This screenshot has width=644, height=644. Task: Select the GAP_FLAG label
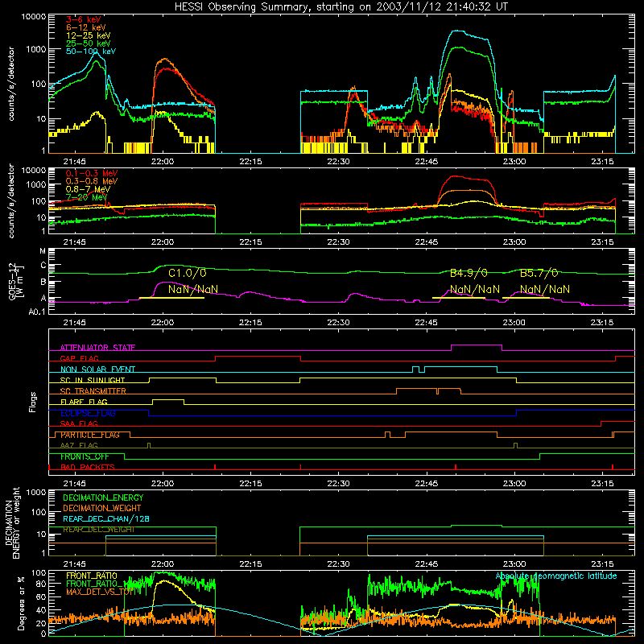(x=79, y=358)
